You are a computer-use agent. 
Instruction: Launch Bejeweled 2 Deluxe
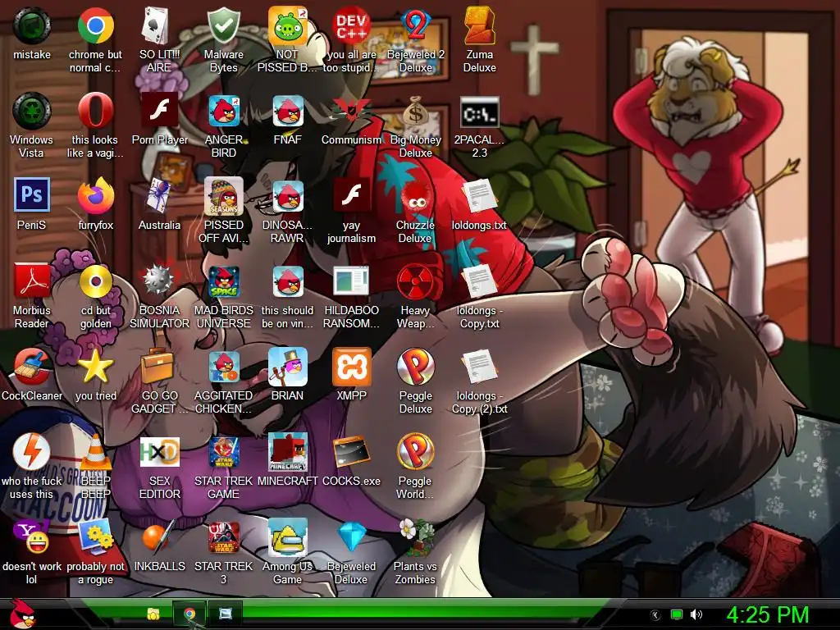[x=415, y=25]
